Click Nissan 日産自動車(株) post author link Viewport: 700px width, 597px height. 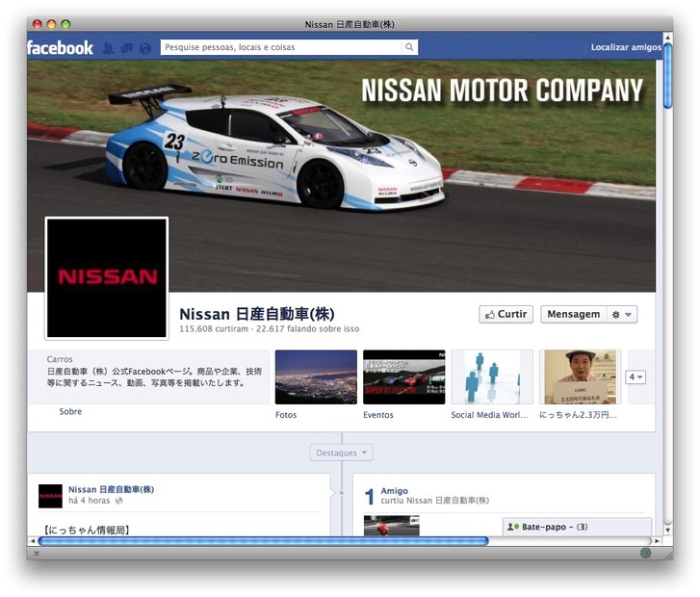(111, 489)
